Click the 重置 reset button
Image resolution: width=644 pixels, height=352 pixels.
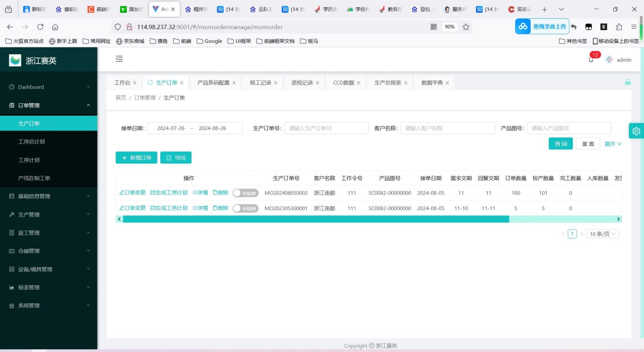(588, 144)
